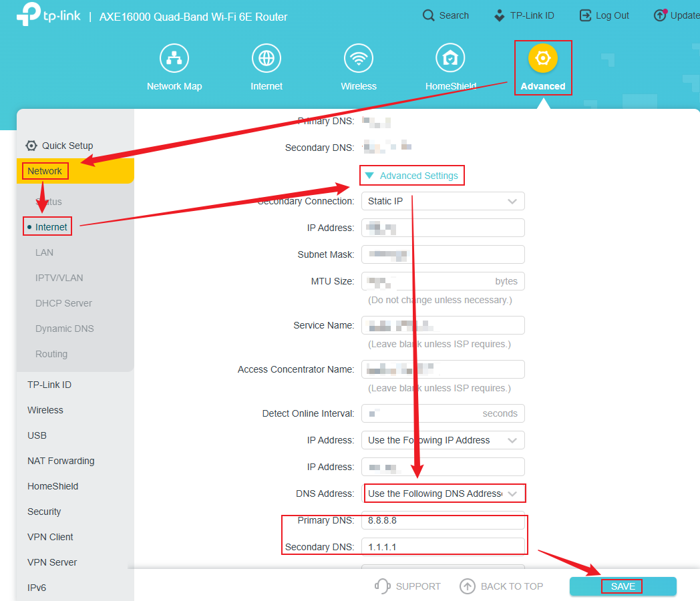Viewport: 700px width, 601px height.
Task: Open the TP-Link ID account icon
Action: coord(499,15)
